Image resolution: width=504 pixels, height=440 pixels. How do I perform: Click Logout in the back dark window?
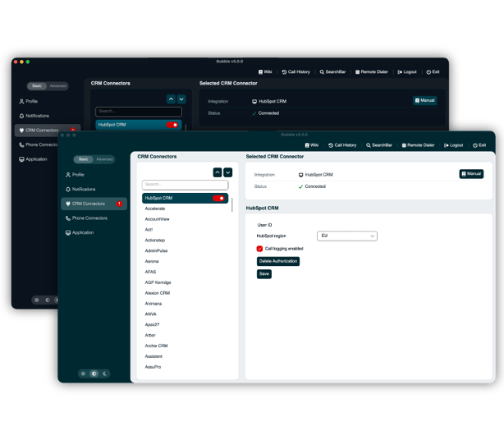(x=407, y=72)
